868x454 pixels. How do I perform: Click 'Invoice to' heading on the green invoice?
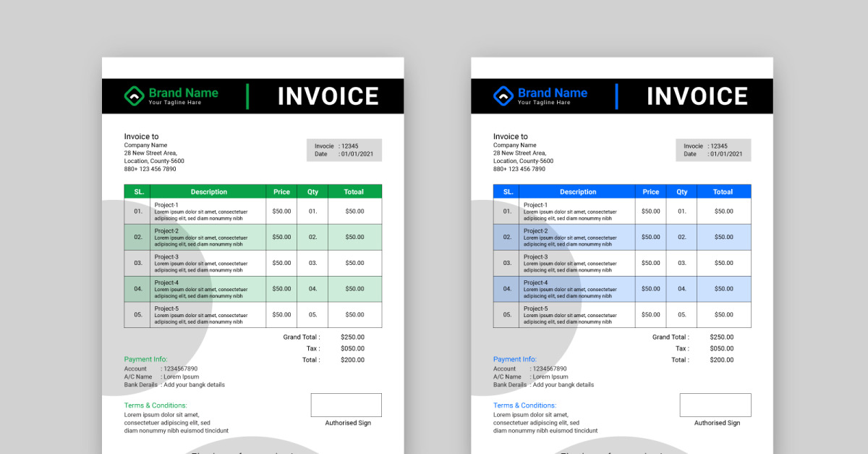click(141, 136)
